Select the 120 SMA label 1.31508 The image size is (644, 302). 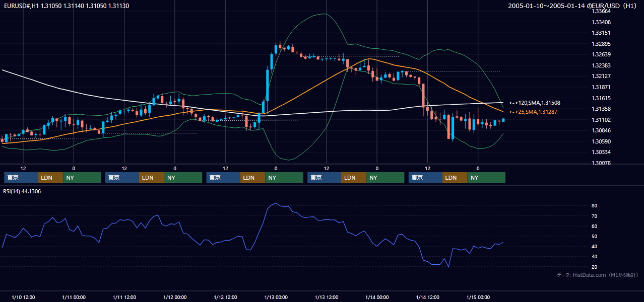click(534, 103)
